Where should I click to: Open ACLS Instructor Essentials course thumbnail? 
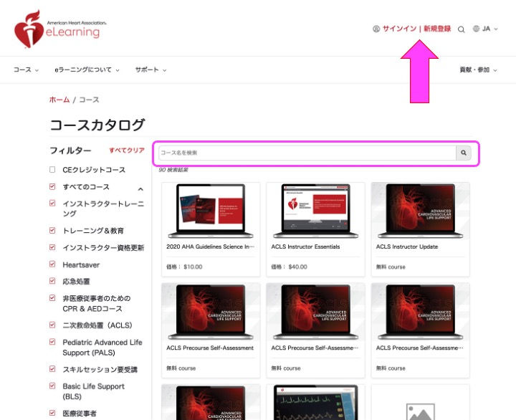click(315, 211)
